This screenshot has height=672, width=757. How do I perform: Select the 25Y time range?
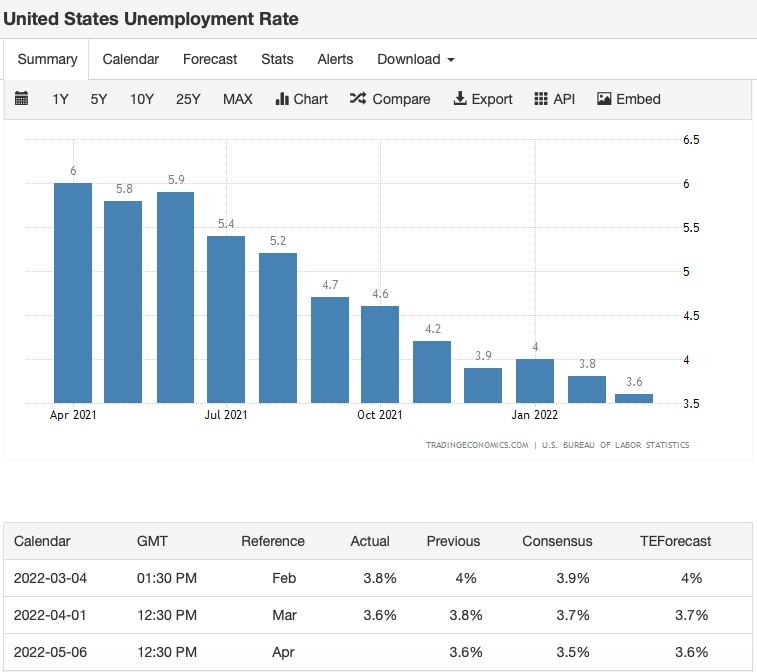pyautogui.click(x=188, y=99)
